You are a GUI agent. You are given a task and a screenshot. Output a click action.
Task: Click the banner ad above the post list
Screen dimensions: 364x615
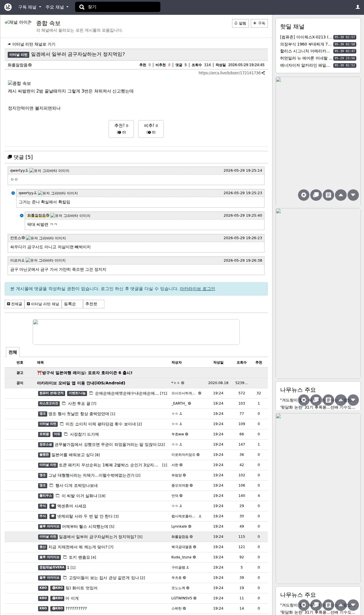(136, 332)
